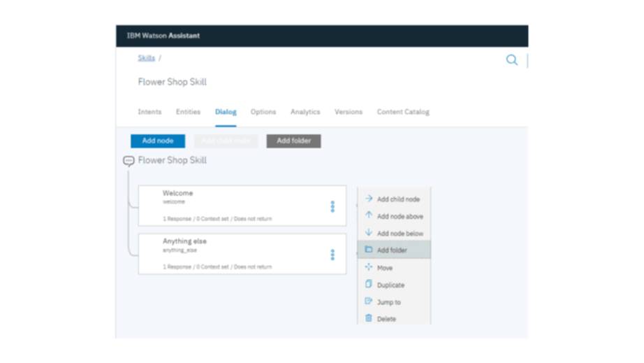This screenshot has width=644, height=363.
Task: Click the down arrow icon for Add node below
Action: coord(368,233)
